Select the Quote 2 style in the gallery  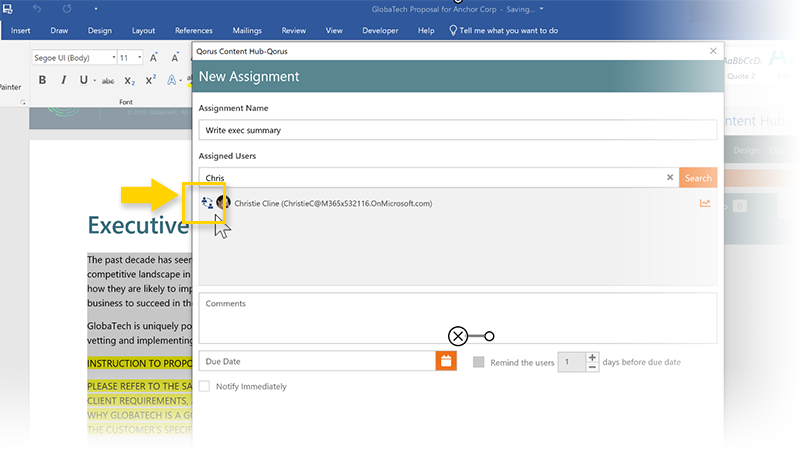pos(741,67)
